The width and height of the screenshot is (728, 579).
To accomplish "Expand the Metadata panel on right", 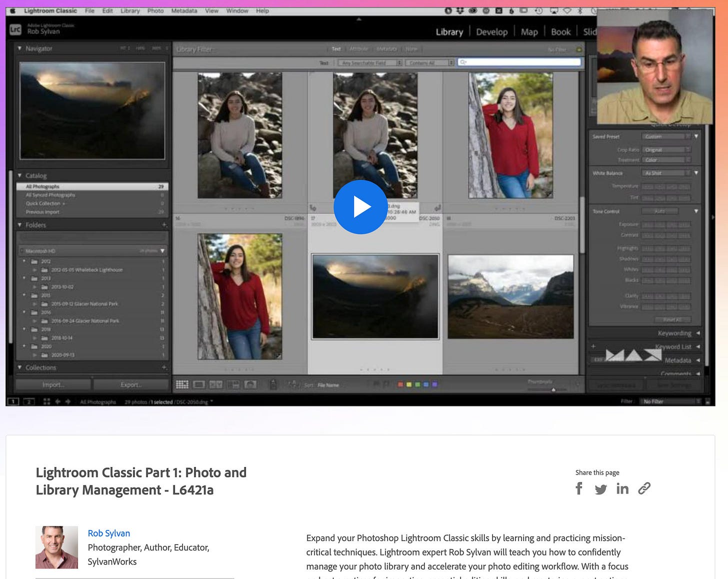I will coord(698,360).
